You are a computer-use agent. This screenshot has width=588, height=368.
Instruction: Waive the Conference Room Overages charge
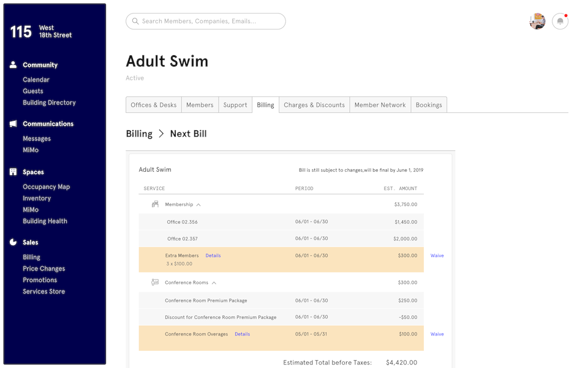(437, 334)
